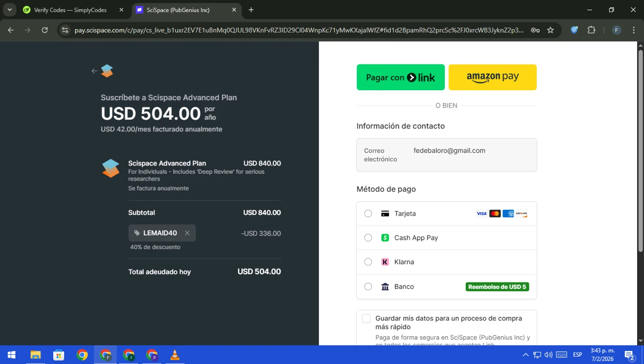This screenshot has height=364, width=644.
Task: Click the Visa card logo
Action: point(482,214)
